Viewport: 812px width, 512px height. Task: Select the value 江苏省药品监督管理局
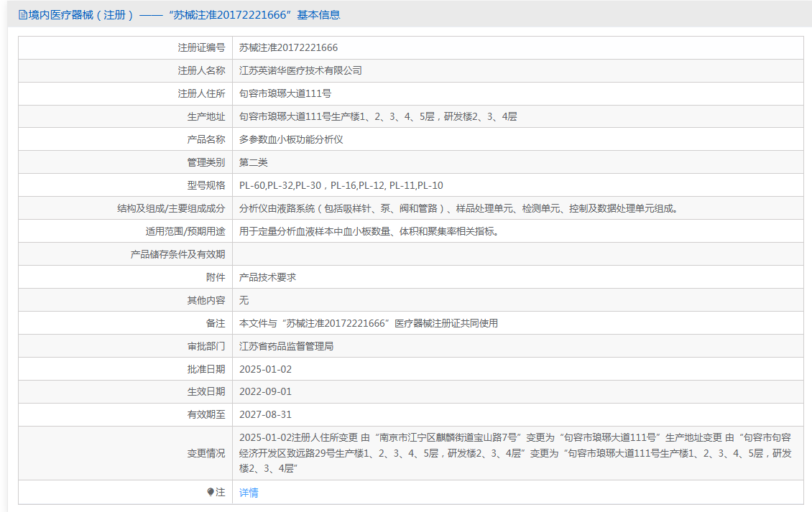pos(287,346)
